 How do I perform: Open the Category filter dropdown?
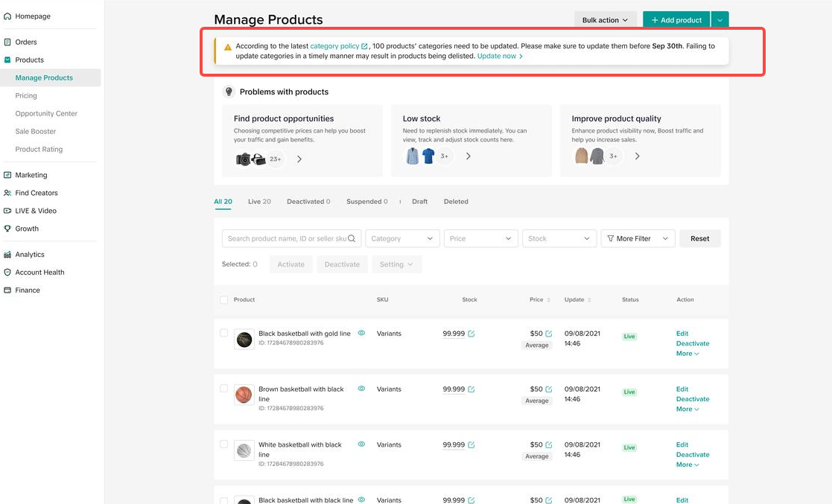[x=401, y=239]
